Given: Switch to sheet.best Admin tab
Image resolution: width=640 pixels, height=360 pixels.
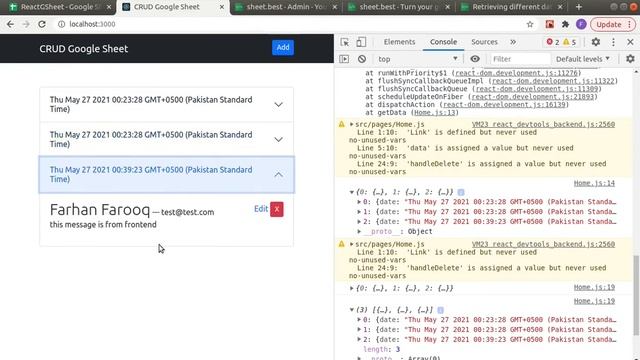Looking at the screenshot, I should click(x=286, y=7).
